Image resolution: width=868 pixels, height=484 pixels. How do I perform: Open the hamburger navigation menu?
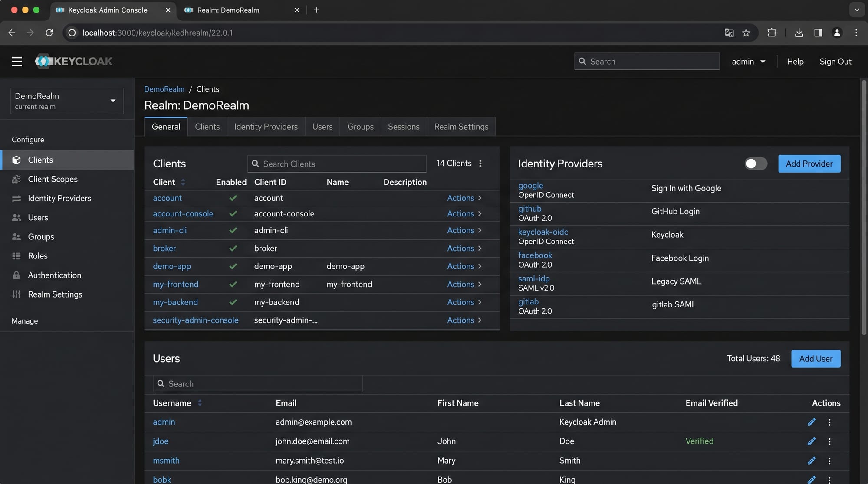click(x=16, y=62)
